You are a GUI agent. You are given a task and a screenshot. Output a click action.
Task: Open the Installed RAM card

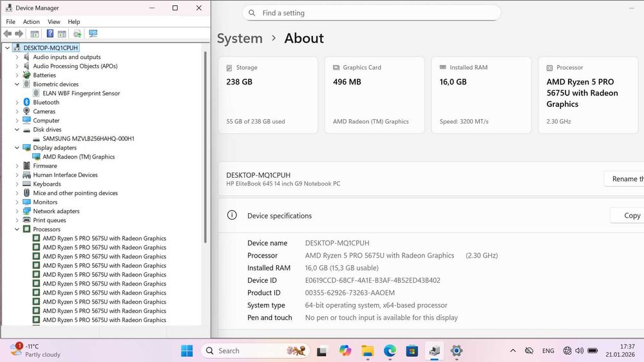(481, 95)
